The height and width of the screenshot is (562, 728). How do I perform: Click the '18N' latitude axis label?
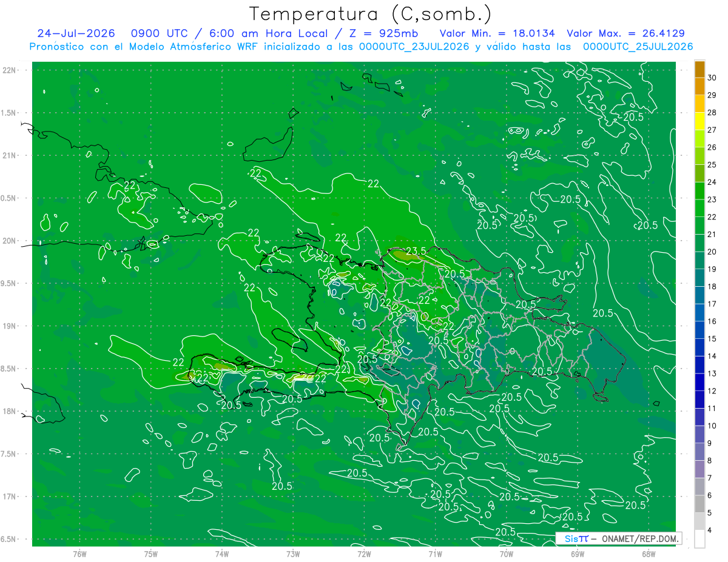click(x=10, y=411)
